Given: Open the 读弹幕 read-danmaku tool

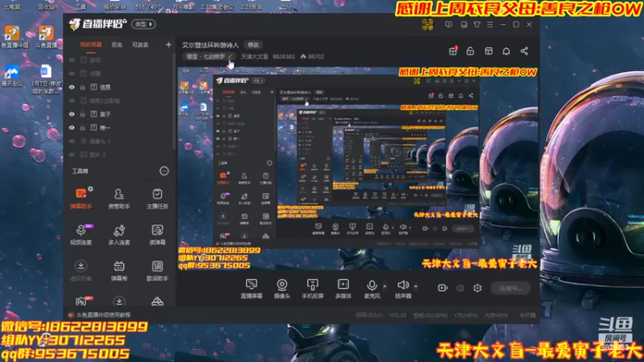Looking at the screenshot, I should (157, 234).
